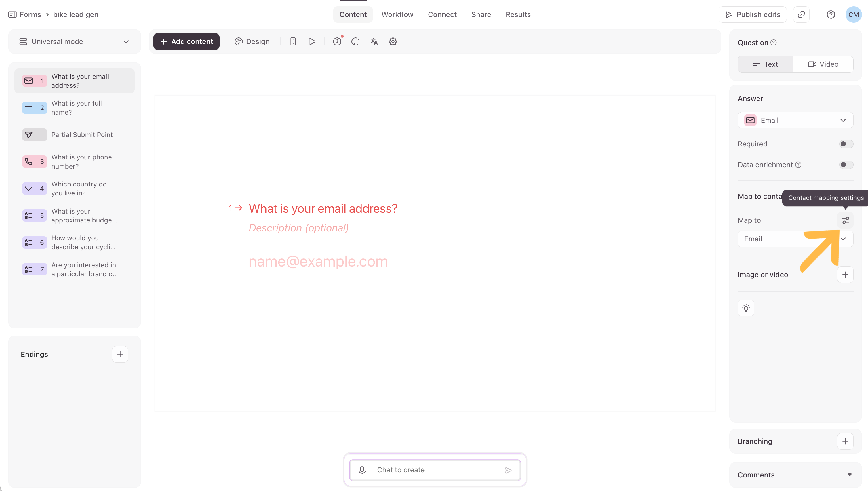868x491 pixels.
Task: Open accessibility checker icon
Action: point(337,41)
